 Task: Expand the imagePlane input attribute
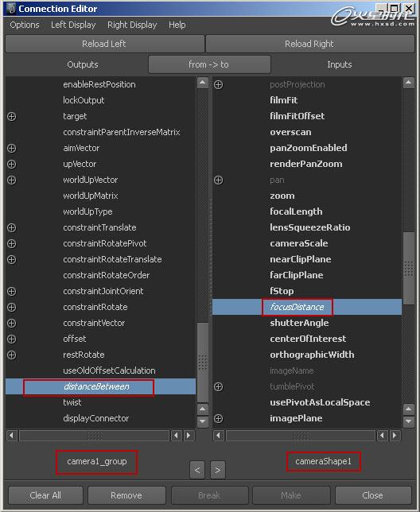(218, 419)
